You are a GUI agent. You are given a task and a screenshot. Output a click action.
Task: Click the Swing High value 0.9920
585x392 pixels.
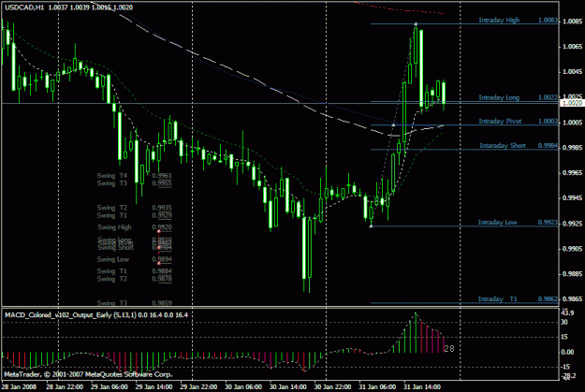pos(162,227)
